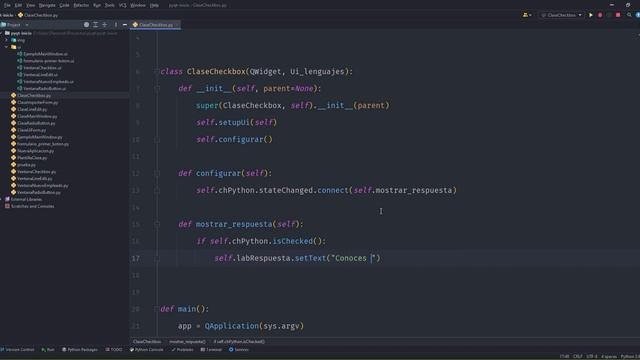Image resolution: width=640 pixels, height=360 pixels.
Task: Click the Debug bug icon
Action: 600,15
